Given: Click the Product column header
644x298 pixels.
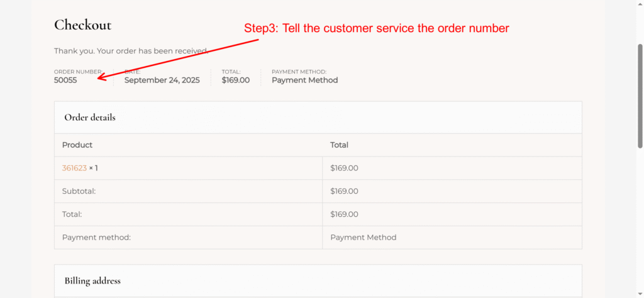Looking at the screenshot, I should pyautogui.click(x=77, y=145).
